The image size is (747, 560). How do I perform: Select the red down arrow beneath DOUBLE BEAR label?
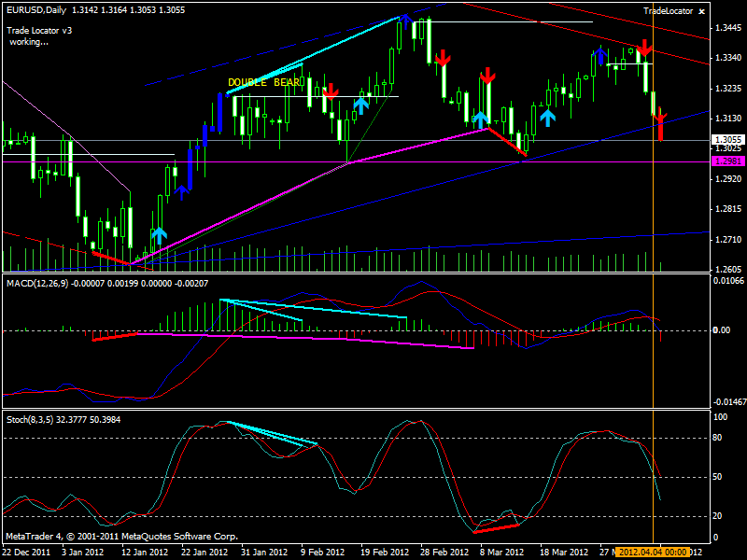pyautogui.click(x=331, y=91)
